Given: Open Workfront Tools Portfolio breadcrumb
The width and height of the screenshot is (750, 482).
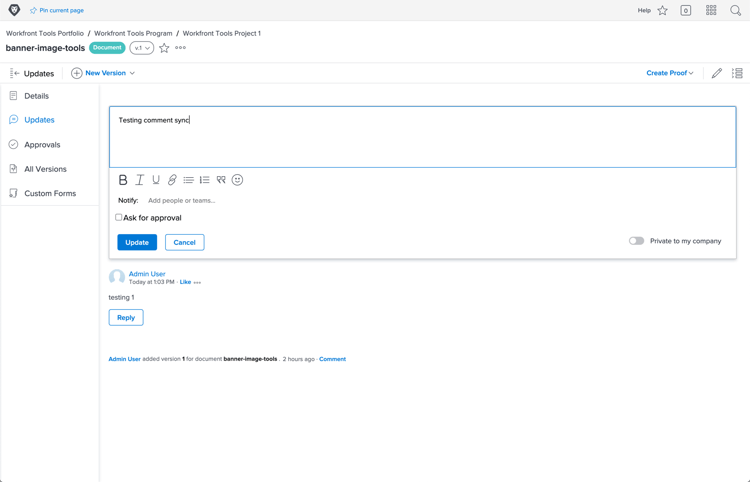Looking at the screenshot, I should pyautogui.click(x=44, y=33).
